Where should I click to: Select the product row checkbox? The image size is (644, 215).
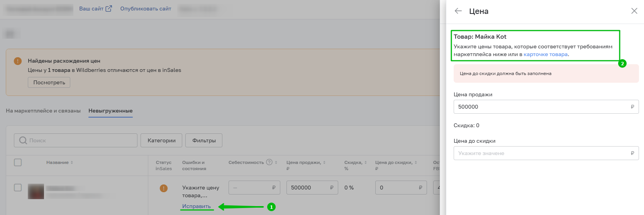point(18,188)
